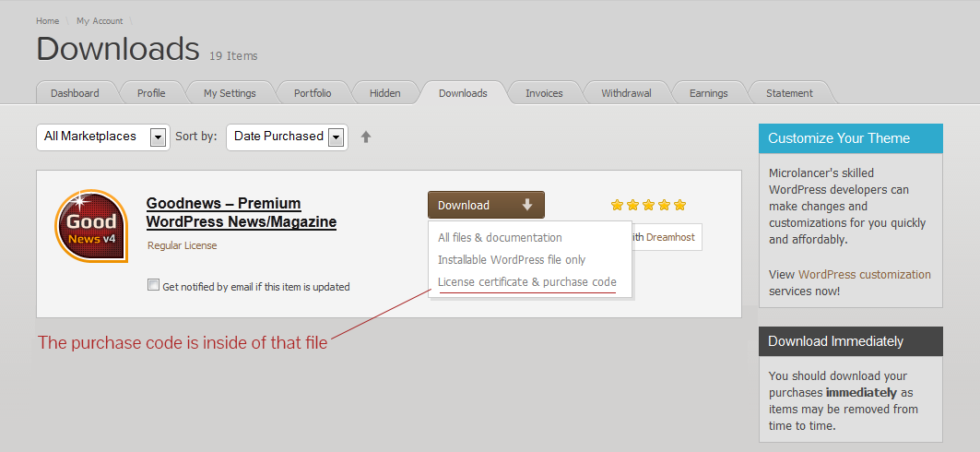Expand the Date Purchased sort dropdown
Image resolution: width=980 pixels, height=452 pixels.
click(x=336, y=137)
